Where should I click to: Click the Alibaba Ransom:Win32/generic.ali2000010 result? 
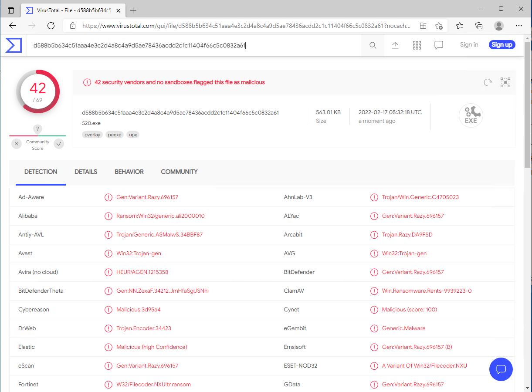(x=160, y=216)
